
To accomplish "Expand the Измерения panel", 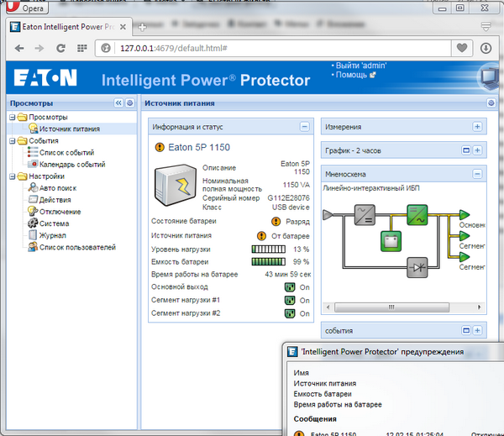I will pos(477,127).
